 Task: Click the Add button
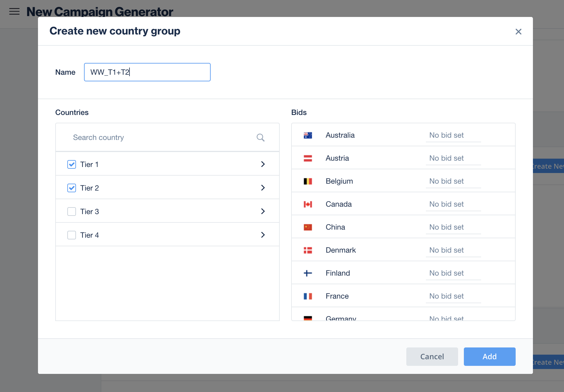pyautogui.click(x=490, y=357)
